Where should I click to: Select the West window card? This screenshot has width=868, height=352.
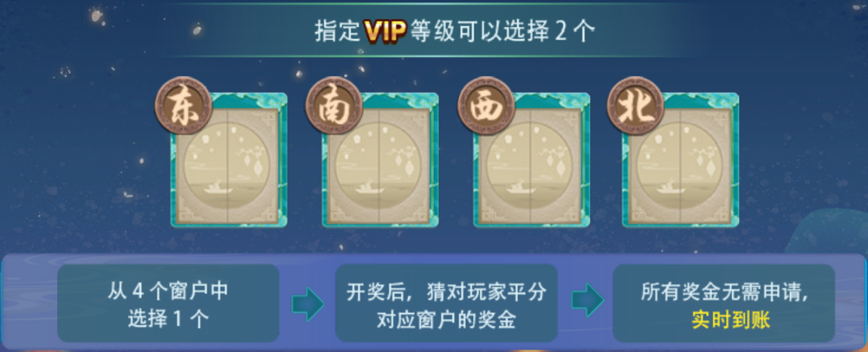[532, 160]
